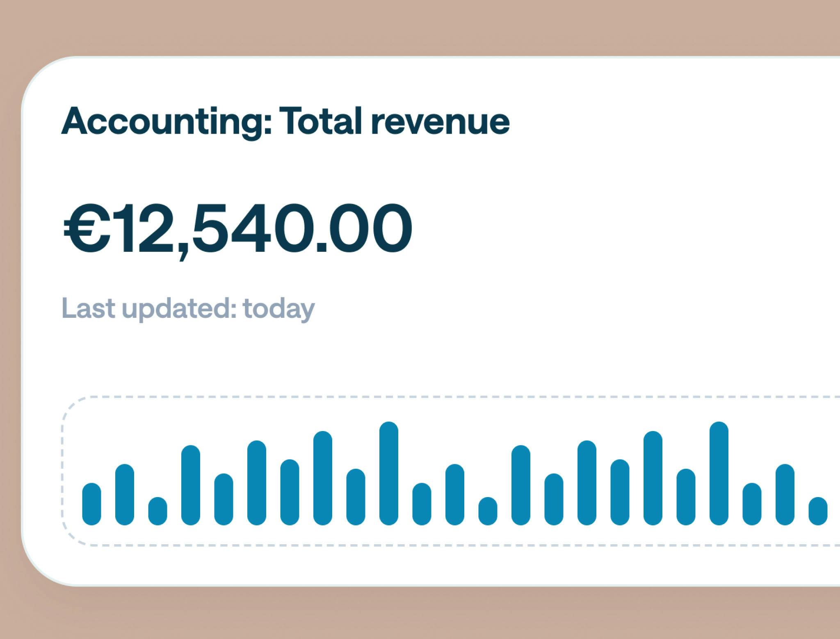Click the twentieth bar, the second tallest peak
This screenshot has height=639, width=840.
pyautogui.click(x=719, y=473)
